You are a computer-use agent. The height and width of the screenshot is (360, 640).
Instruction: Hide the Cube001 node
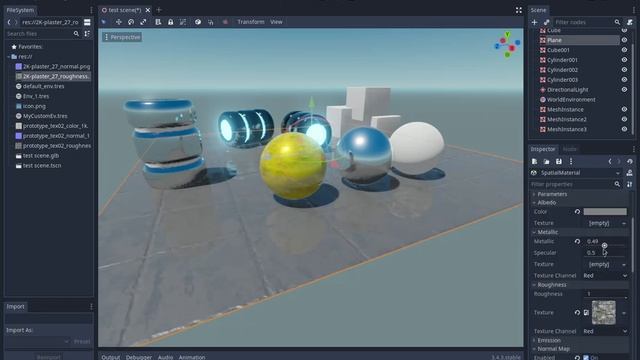pyautogui.click(x=624, y=50)
